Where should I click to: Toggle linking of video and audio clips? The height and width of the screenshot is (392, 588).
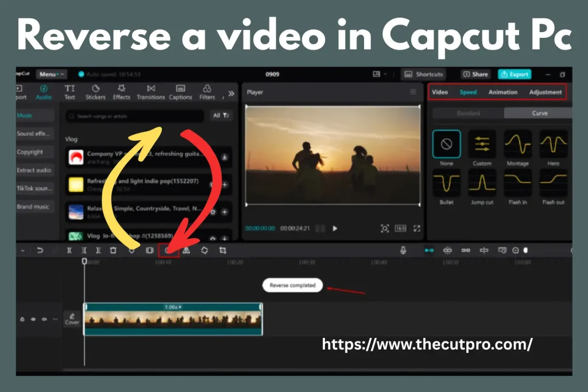467,250
